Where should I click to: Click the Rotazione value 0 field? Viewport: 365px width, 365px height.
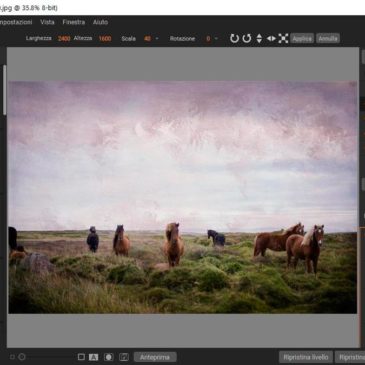coord(208,39)
